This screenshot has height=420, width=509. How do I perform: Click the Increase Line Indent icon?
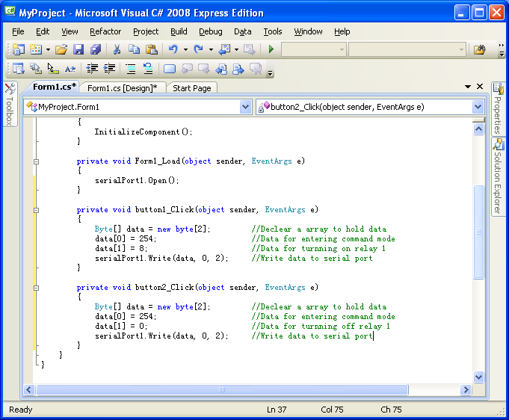tap(109, 69)
